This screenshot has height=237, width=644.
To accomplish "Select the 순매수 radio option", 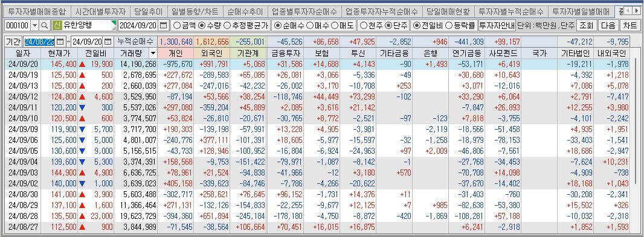I will pos(289,25).
